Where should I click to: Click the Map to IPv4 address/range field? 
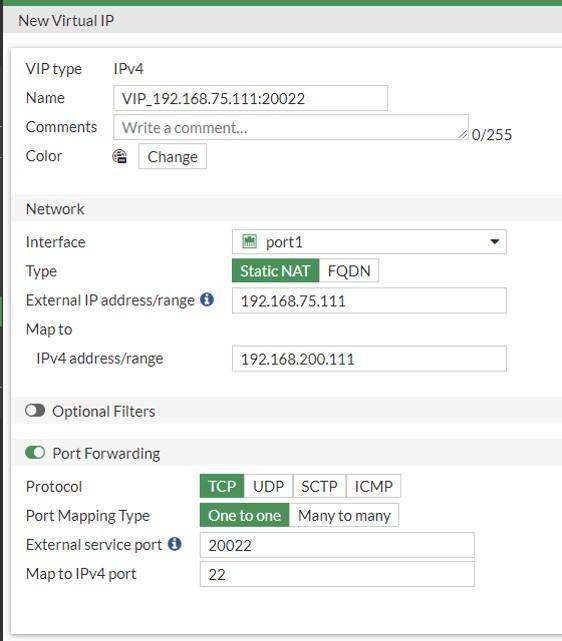(x=369, y=359)
